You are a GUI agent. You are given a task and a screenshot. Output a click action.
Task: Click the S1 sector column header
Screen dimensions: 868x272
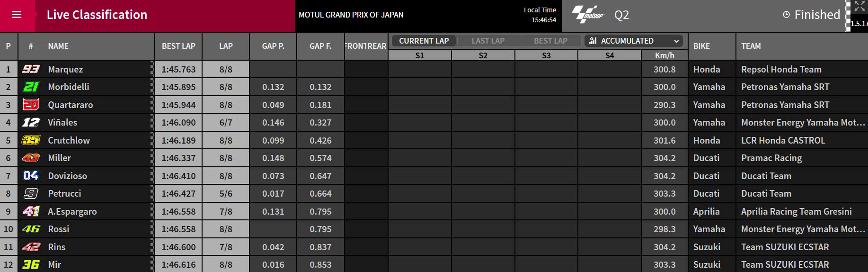tap(420, 55)
